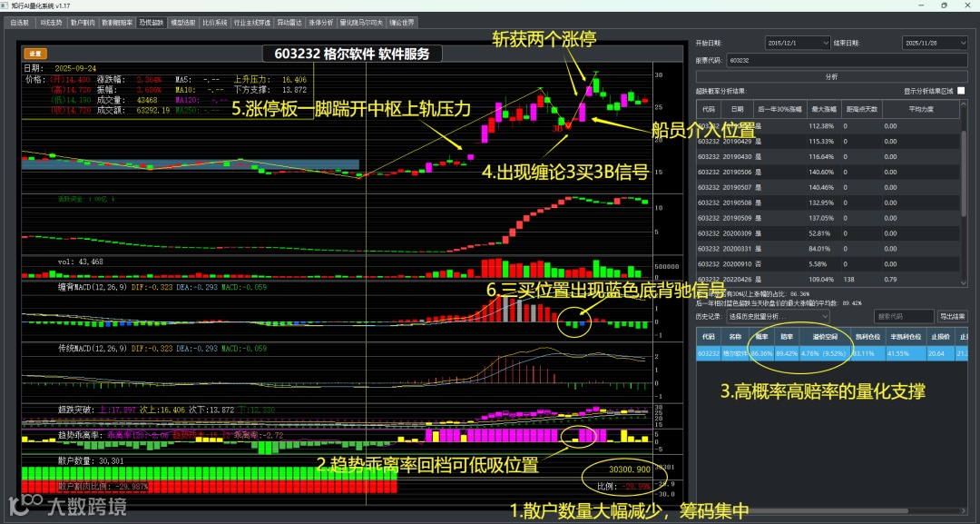This screenshot has width=980, height=524.
Task: Open the 开始日期 date dropdown
Action: (826, 44)
